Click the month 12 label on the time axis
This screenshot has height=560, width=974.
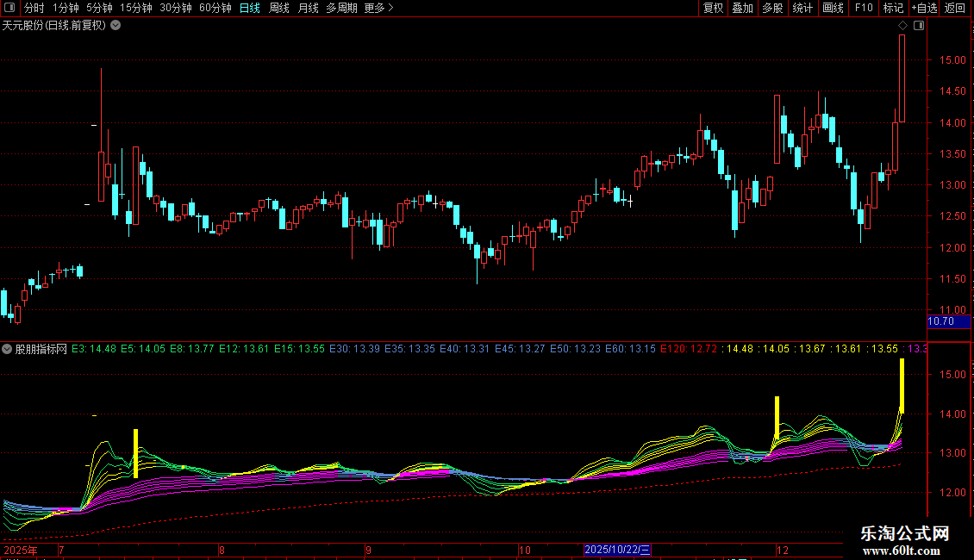pyautogui.click(x=782, y=550)
